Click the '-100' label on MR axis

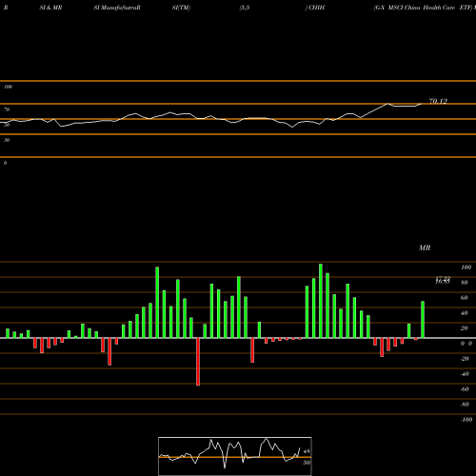click(x=466, y=420)
